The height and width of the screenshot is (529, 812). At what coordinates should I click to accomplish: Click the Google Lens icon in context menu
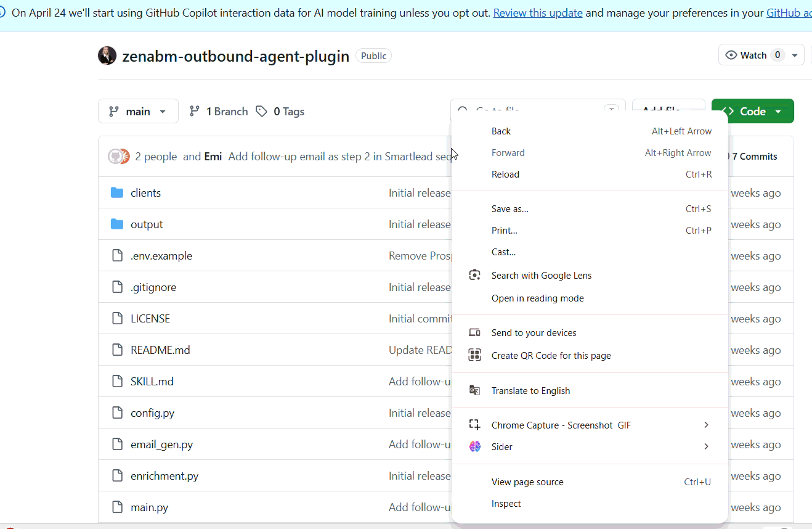[474, 275]
